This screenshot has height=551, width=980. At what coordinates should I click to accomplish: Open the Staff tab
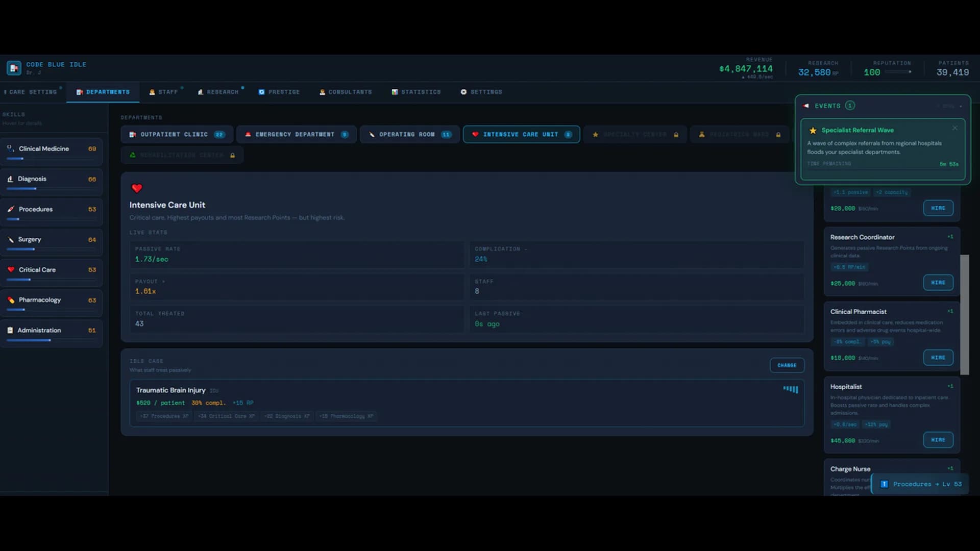[x=164, y=92]
